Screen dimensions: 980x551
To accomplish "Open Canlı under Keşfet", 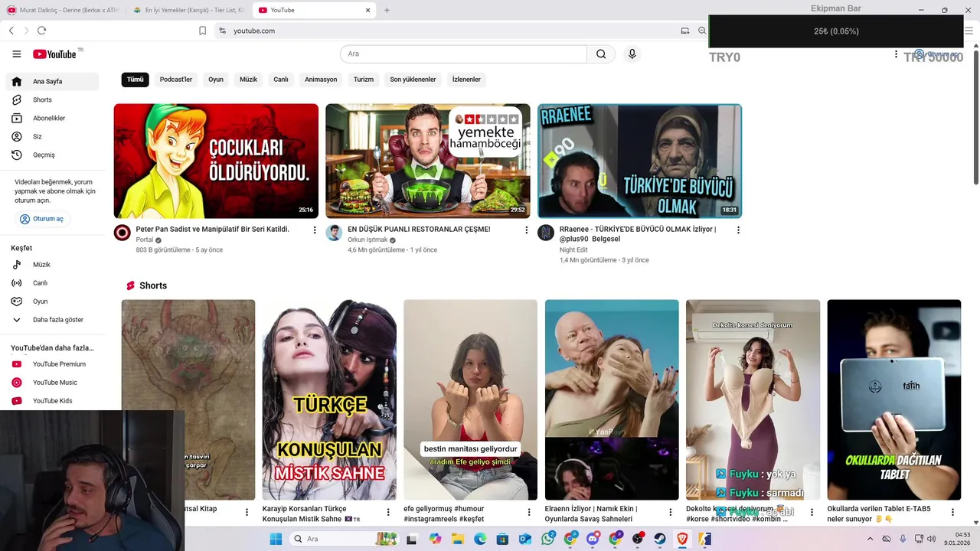I will [52, 282].
